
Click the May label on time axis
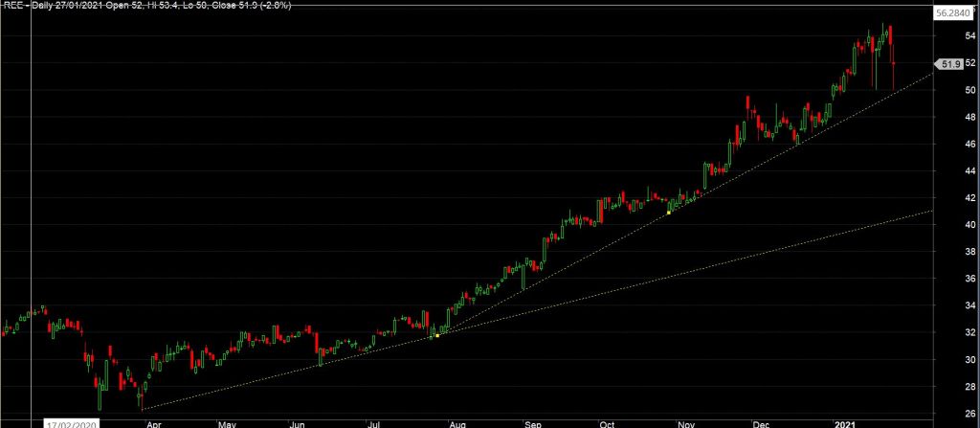pyautogui.click(x=226, y=423)
